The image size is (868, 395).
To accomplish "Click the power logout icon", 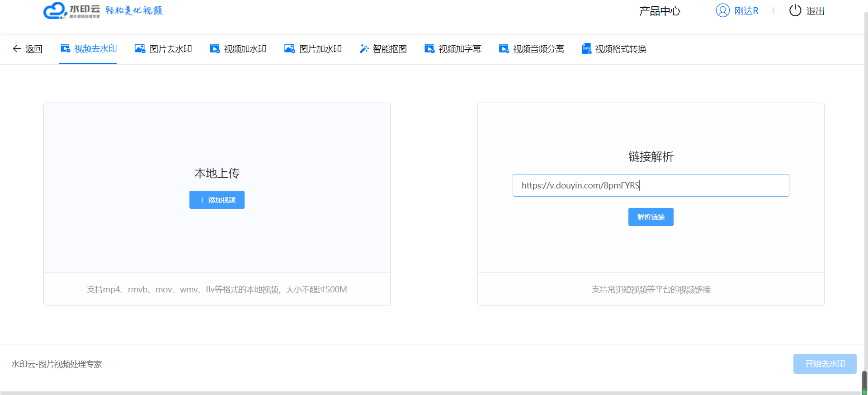I will click(x=795, y=11).
